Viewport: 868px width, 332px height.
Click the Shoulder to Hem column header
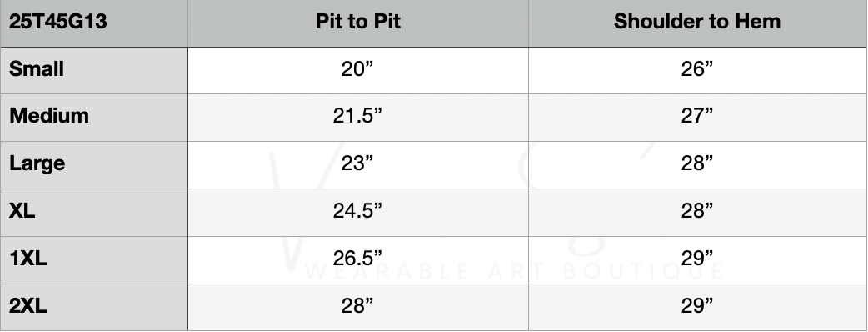tap(697, 23)
